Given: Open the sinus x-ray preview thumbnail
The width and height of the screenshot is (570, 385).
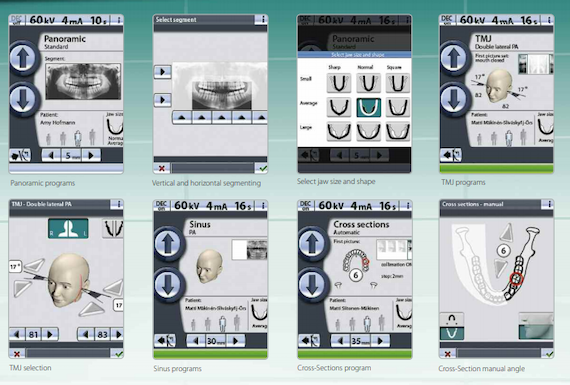Looking at the screenshot, I should 249,249.
